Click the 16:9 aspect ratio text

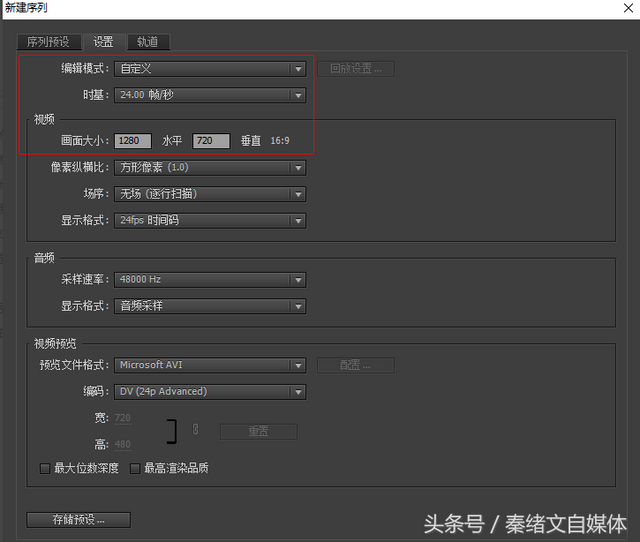point(280,141)
